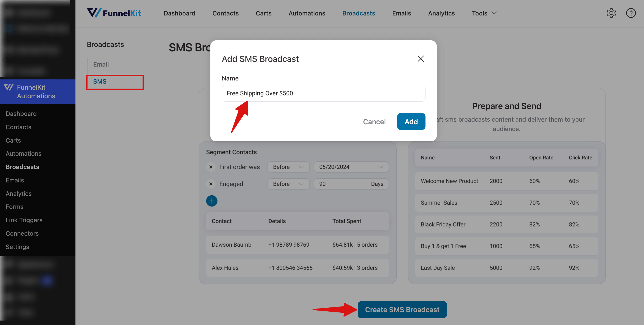The height and width of the screenshot is (325, 644).
Task: Remove the 'First order was' filter
Action: click(x=211, y=167)
